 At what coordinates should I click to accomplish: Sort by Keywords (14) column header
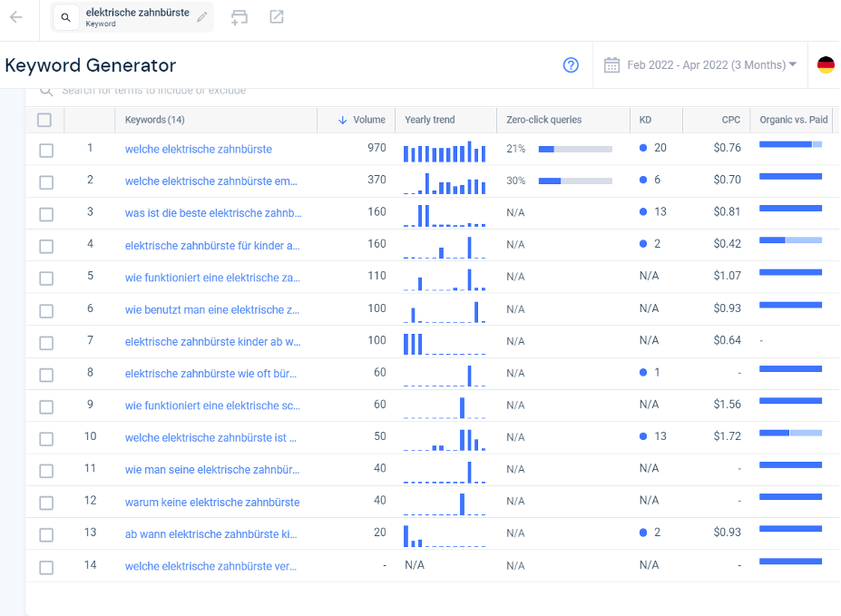click(154, 120)
